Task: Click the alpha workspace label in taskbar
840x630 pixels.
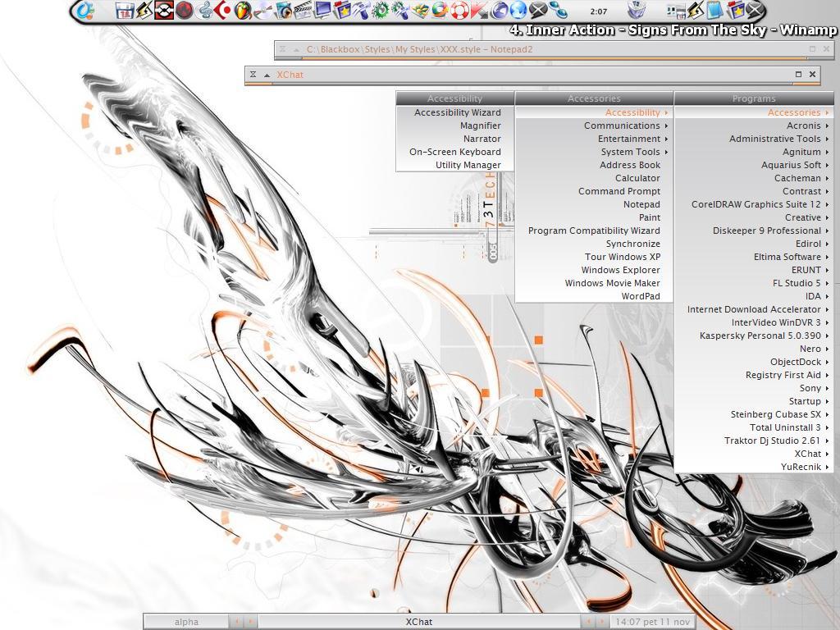Action: pos(186,622)
